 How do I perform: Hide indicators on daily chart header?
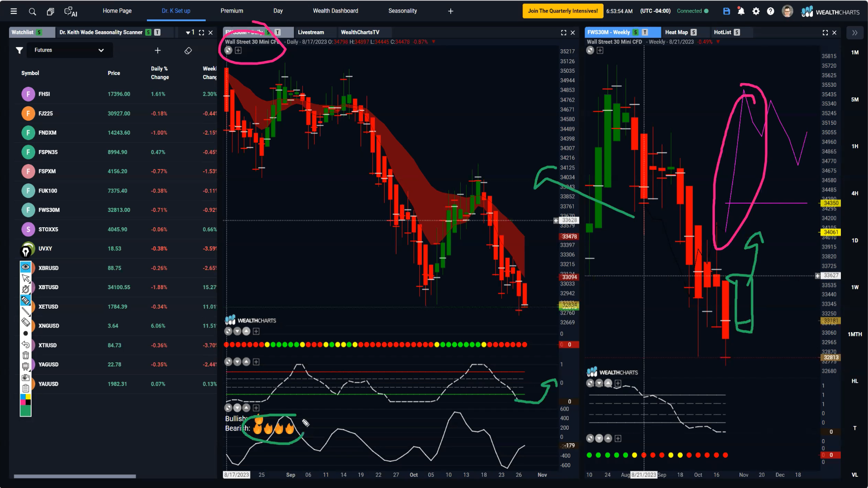click(228, 51)
